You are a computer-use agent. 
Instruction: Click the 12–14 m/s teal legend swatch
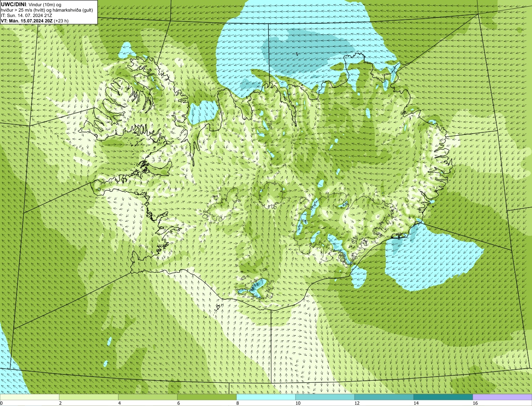coord(384,397)
